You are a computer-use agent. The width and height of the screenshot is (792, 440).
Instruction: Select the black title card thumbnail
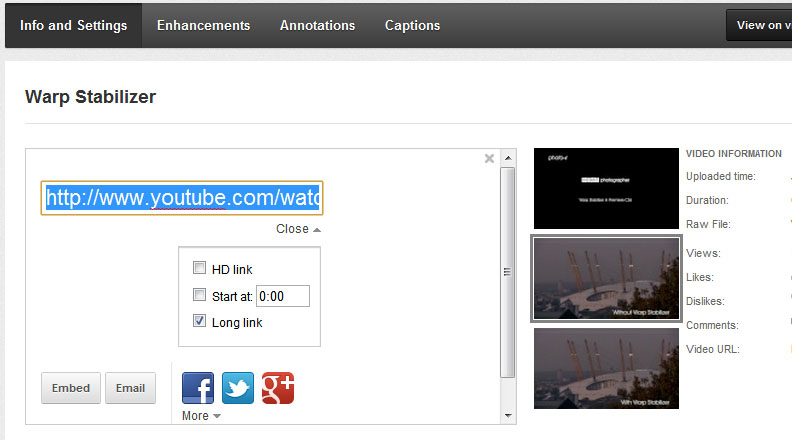click(x=606, y=188)
